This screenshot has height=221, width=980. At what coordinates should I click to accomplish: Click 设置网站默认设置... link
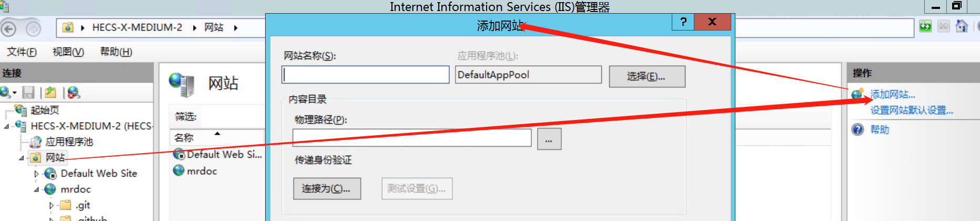(x=911, y=110)
